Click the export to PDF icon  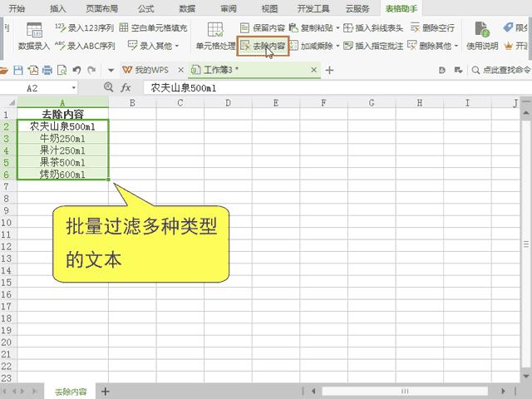33,70
